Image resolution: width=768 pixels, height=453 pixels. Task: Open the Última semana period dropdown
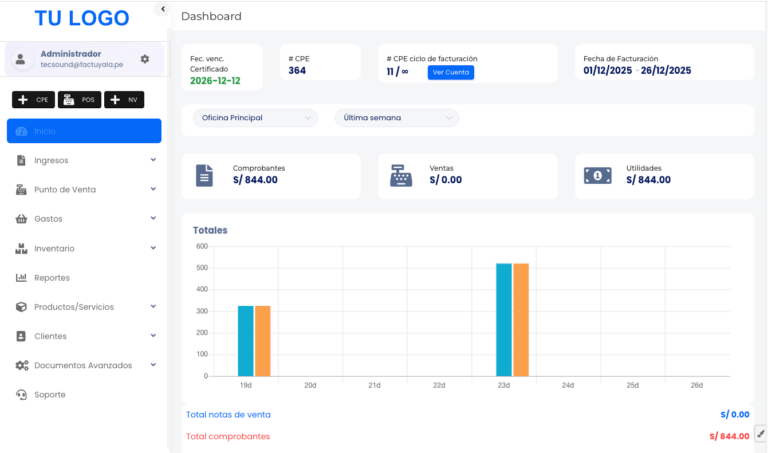point(396,118)
